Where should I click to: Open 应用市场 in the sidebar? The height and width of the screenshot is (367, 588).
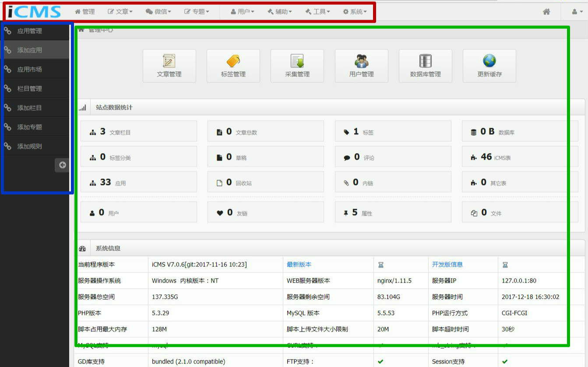click(x=35, y=69)
